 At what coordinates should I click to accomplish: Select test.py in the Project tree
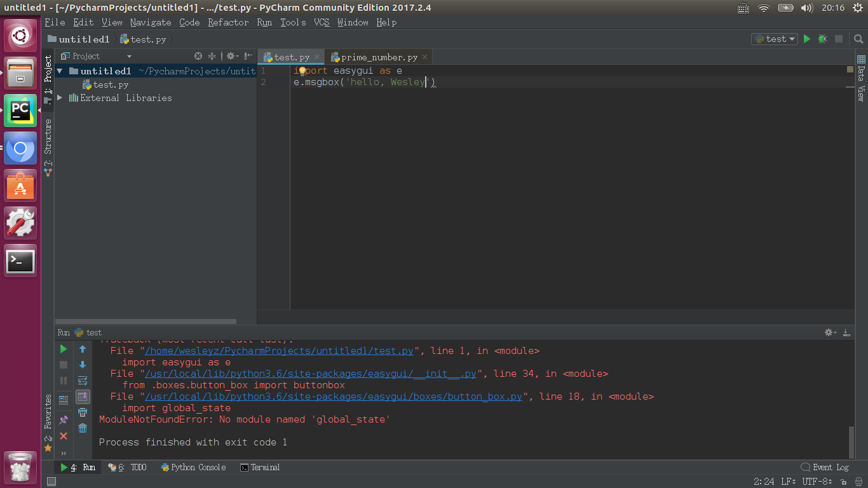(x=105, y=85)
